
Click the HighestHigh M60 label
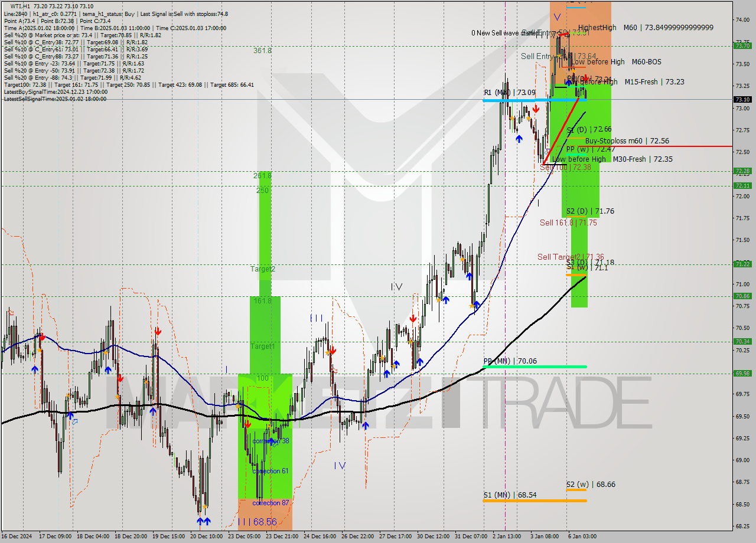[x=608, y=28]
